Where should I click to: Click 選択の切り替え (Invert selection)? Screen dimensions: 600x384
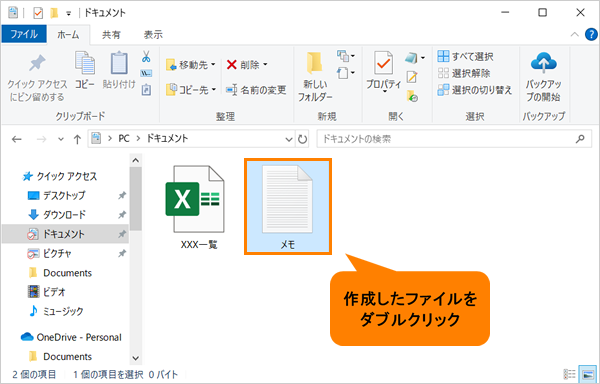(x=474, y=90)
